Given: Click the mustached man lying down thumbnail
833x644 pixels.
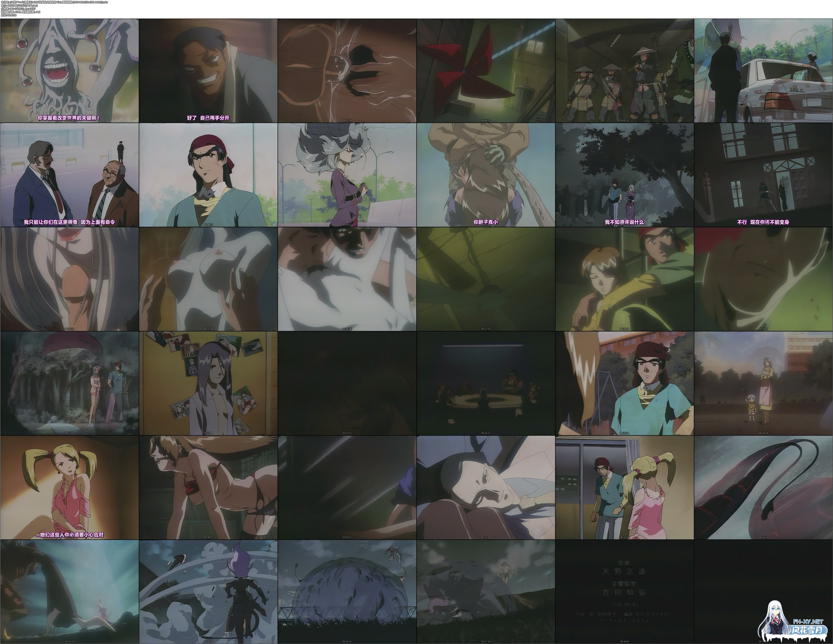Looking at the screenshot, I should click(x=485, y=487).
